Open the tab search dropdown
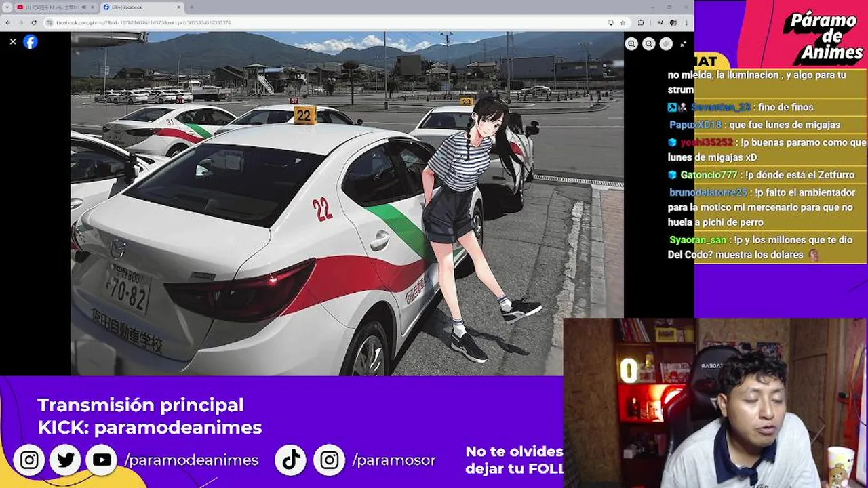This screenshot has height=488, width=868. [x=7, y=7]
